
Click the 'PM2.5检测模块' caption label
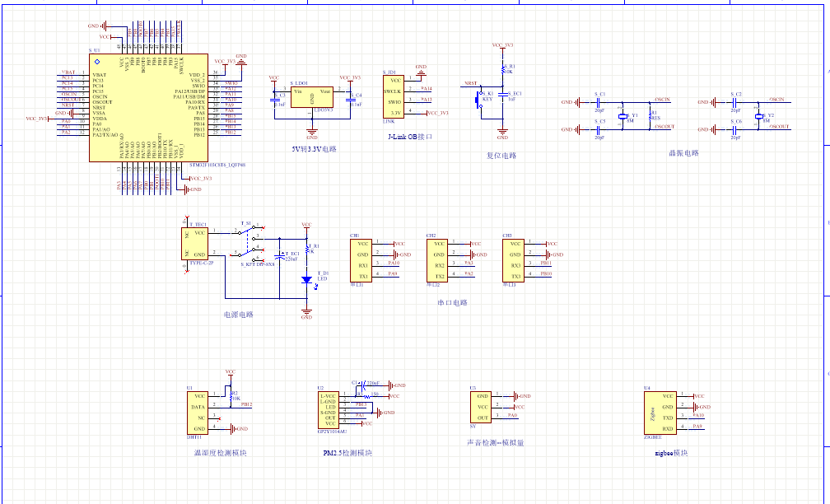pyautogui.click(x=347, y=453)
